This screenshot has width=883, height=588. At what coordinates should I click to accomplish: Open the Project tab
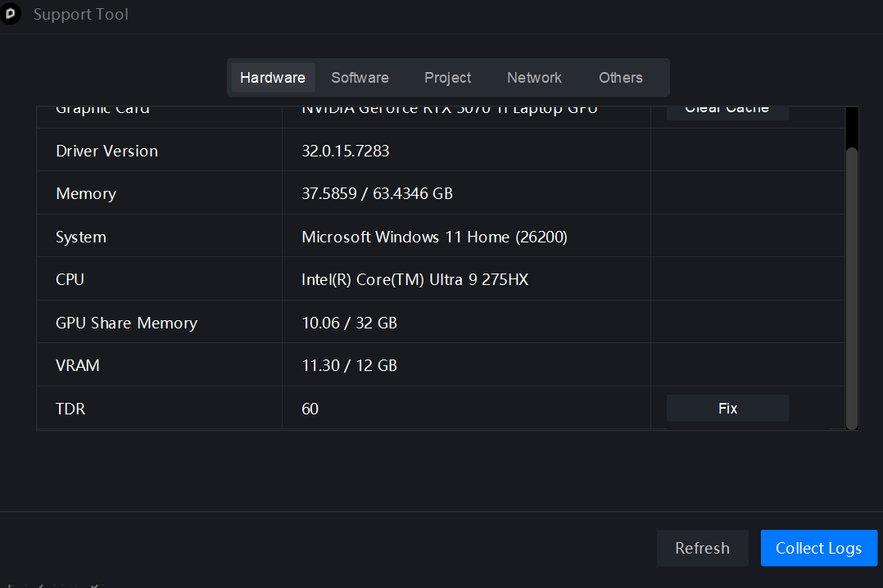coord(448,78)
